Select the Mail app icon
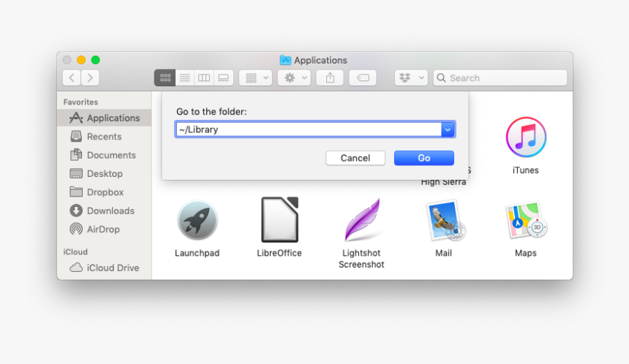Screen dimensions: 629x364 coord(445,220)
